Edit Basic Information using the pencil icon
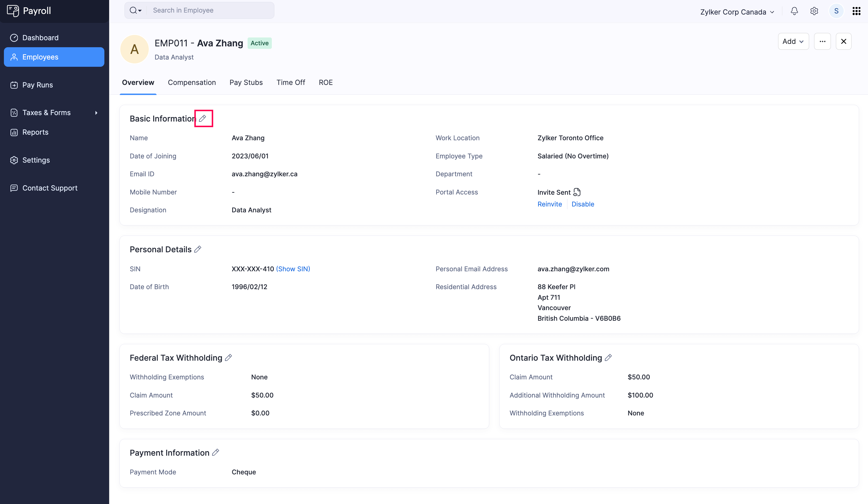 coord(203,118)
